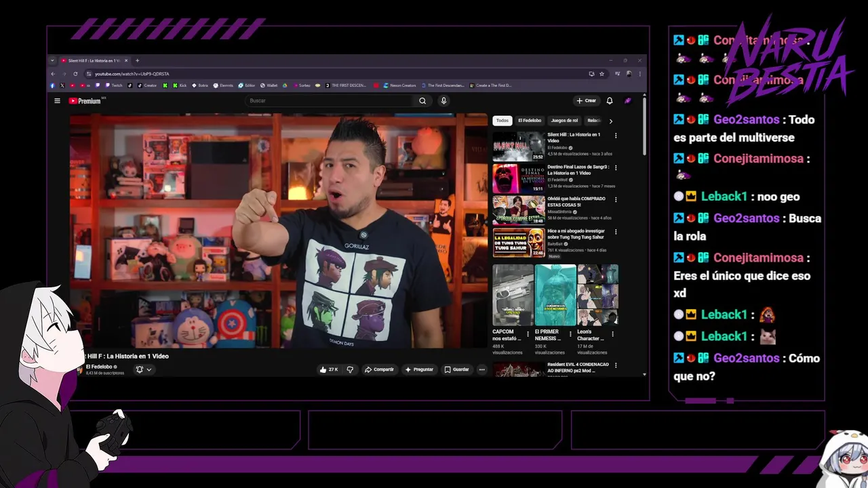Reload the page with refresh icon
Image resolution: width=868 pixels, height=488 pixels.
75,73
